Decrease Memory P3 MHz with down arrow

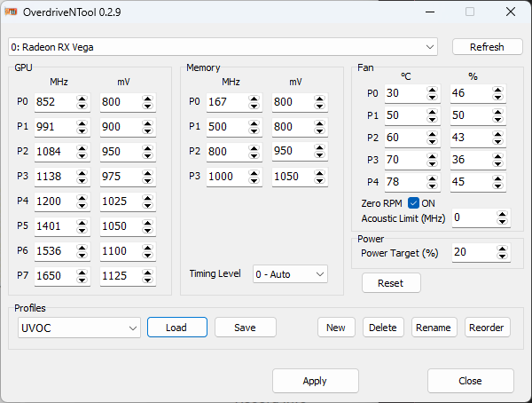point(254,180)
